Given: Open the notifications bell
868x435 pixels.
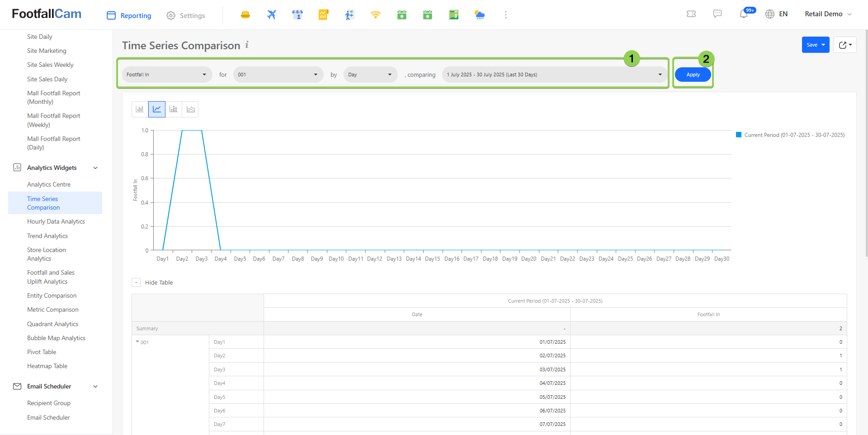Looking at the screenshot, I should tap(743, 14).
